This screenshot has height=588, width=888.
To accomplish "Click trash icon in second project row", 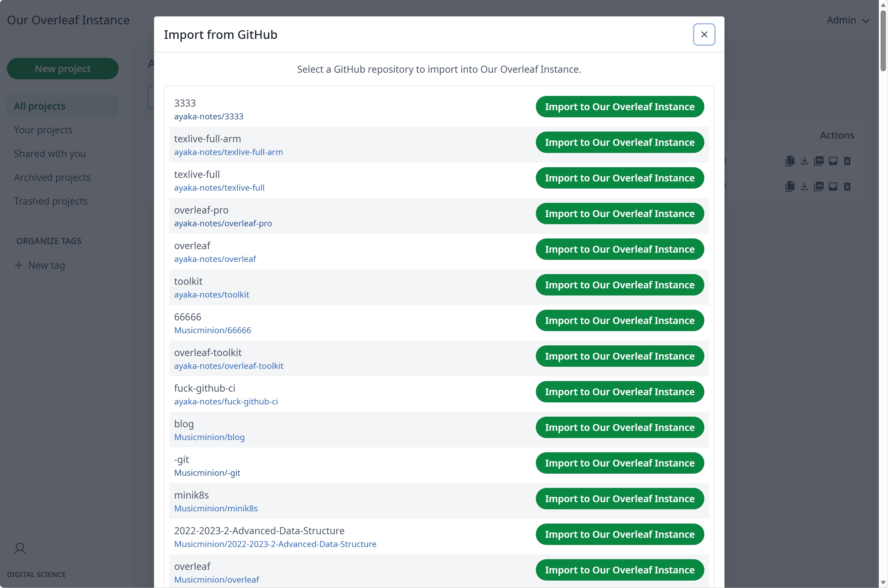I will coord(847,186).
